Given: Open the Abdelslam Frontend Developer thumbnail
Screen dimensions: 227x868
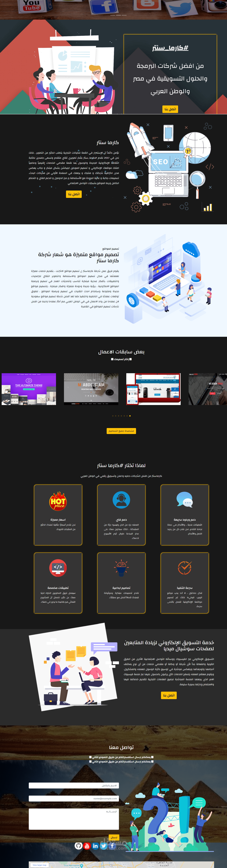Looking at the screenshot, I should click(91, 389).
